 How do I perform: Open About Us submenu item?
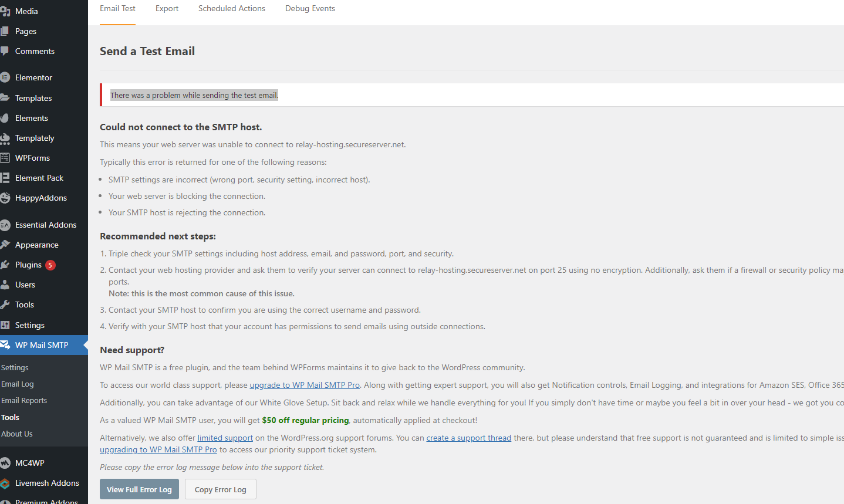pos(17,434)
